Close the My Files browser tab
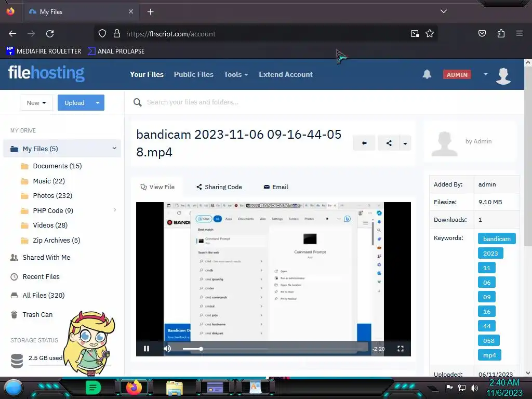532x399 pixels. (131, 11)
